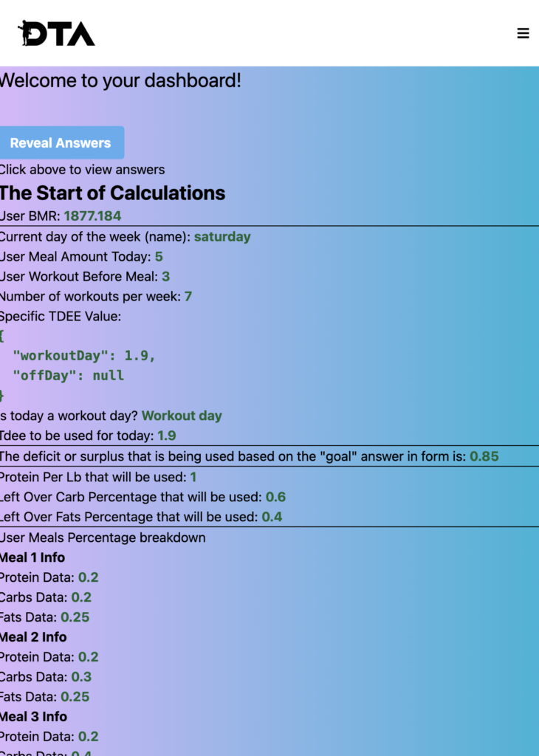Screen dimensions: 539x756
Task: Click the User Workout Before Meal value
Action: pyautogui.click(x=166, y=277)
